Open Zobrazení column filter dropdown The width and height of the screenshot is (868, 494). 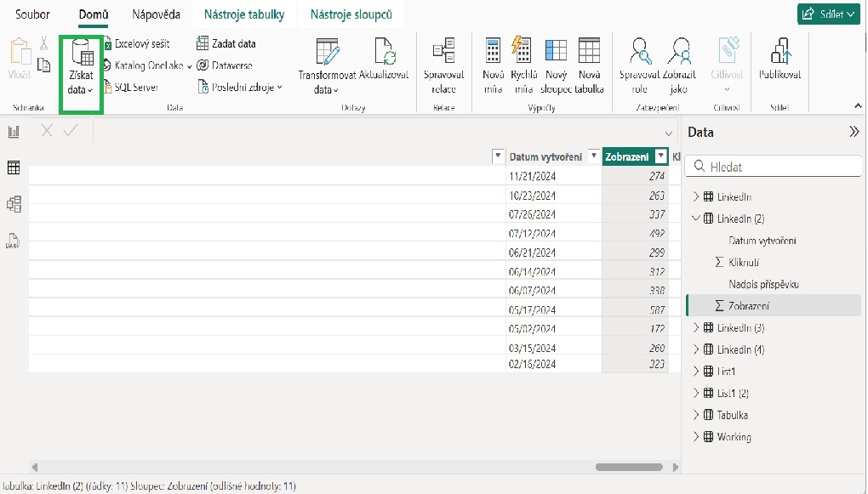point(660,156)
